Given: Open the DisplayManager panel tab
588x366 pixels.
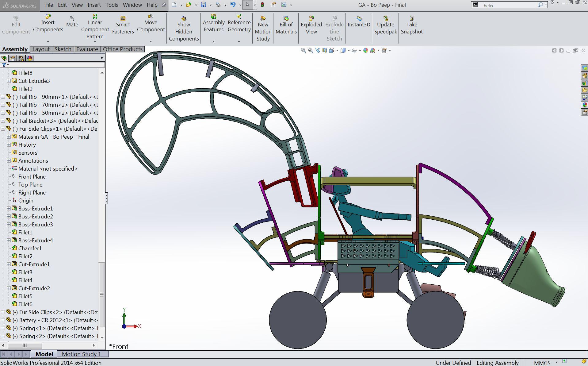Looking at the screenshot, I should (30, 58).
